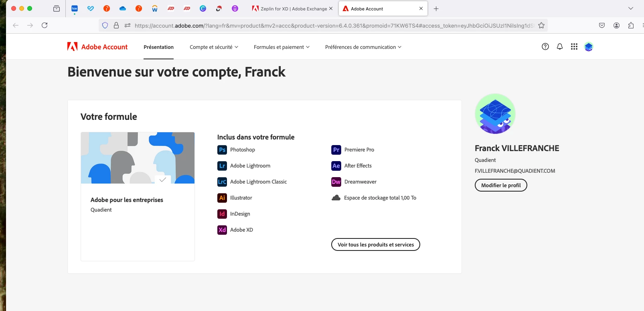List all tabs with chevron button

[631, 8]
